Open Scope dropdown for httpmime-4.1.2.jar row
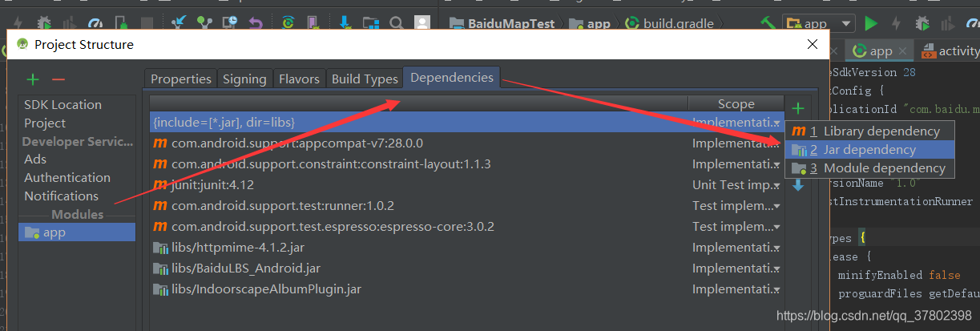 tap(776, 248)
